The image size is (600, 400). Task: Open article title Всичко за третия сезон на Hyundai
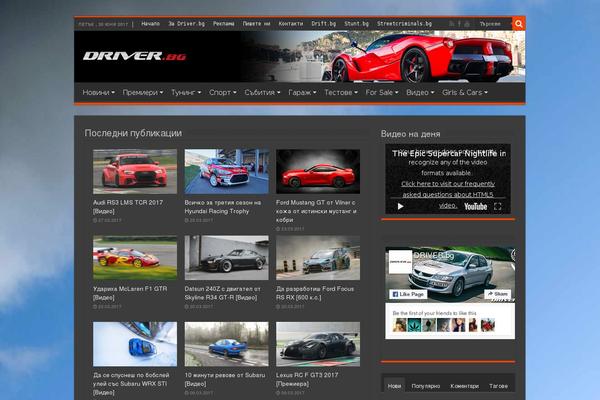pos(223,207)
